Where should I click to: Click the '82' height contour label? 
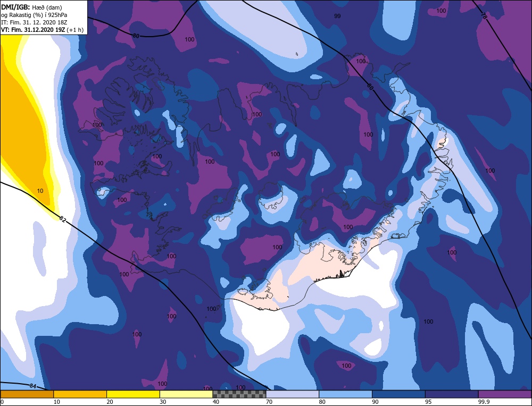[x=62, y=218]
